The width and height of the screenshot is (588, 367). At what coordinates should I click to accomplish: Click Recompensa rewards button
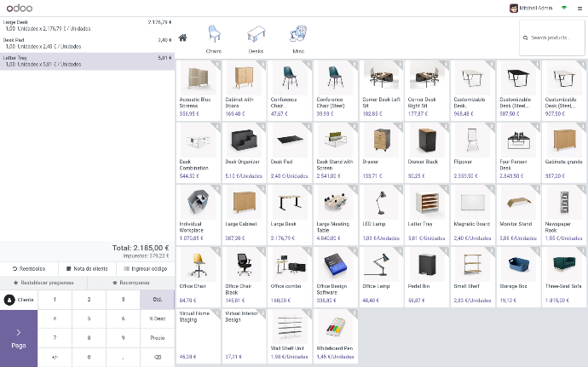pos(131,283)
